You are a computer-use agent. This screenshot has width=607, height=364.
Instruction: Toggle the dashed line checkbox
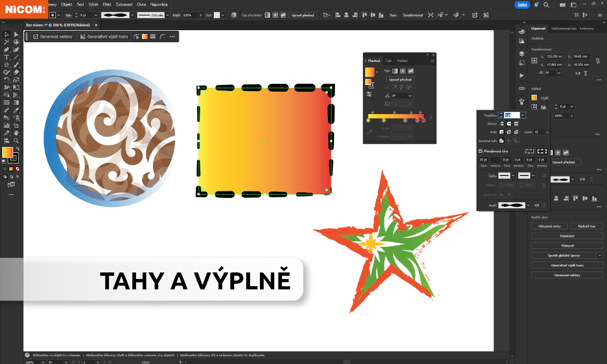coord(480,151)
